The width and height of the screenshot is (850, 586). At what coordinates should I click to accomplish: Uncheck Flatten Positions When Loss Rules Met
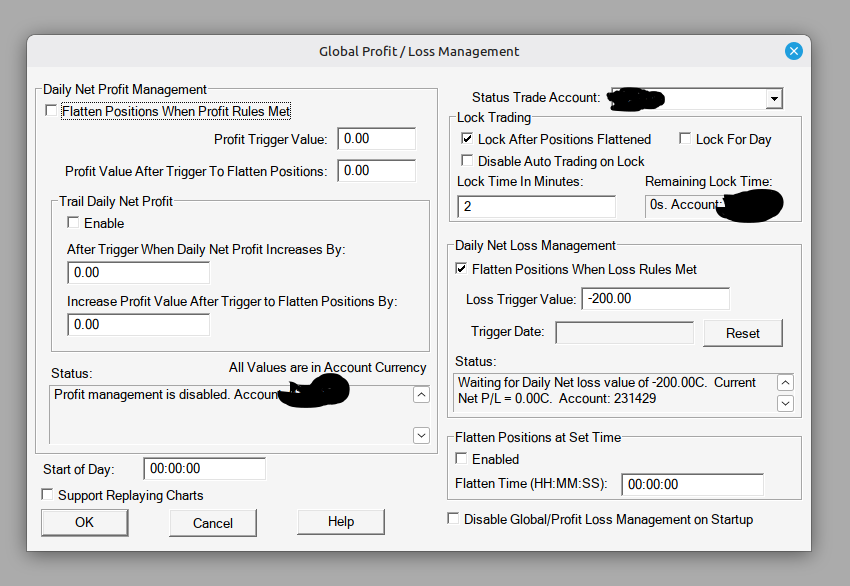(461, 268)
